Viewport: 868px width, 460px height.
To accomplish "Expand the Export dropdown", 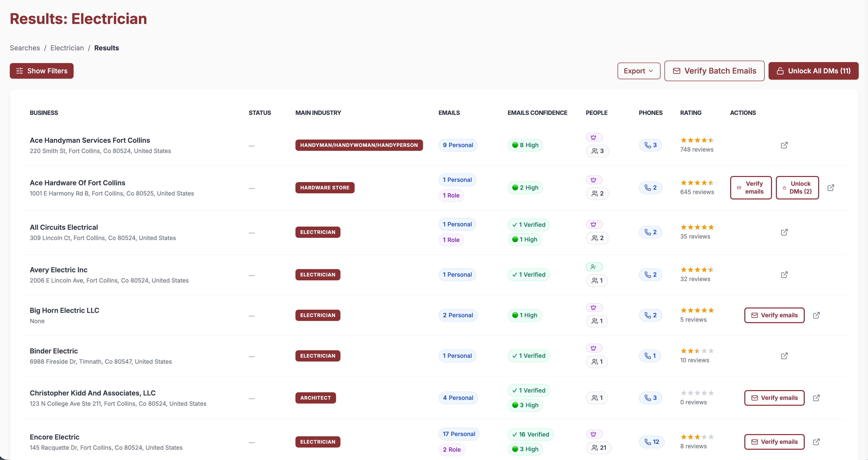I will point(639,71).
